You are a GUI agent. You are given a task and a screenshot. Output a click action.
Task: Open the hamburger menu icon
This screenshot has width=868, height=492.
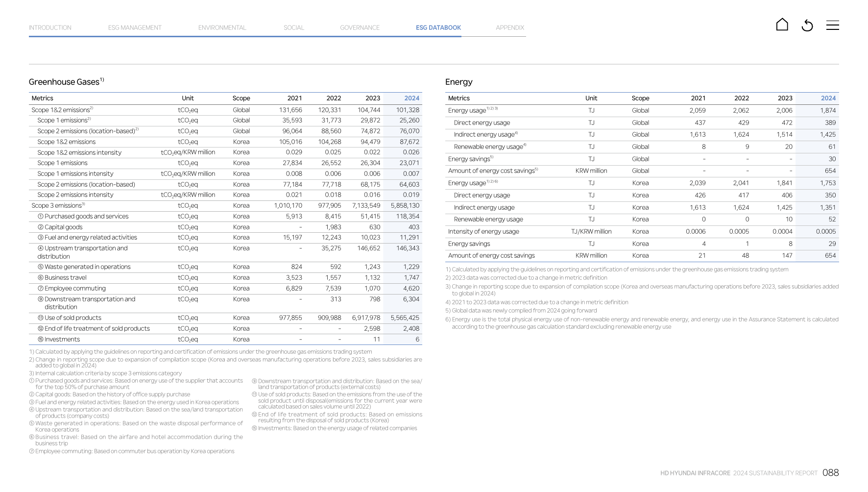832,25
